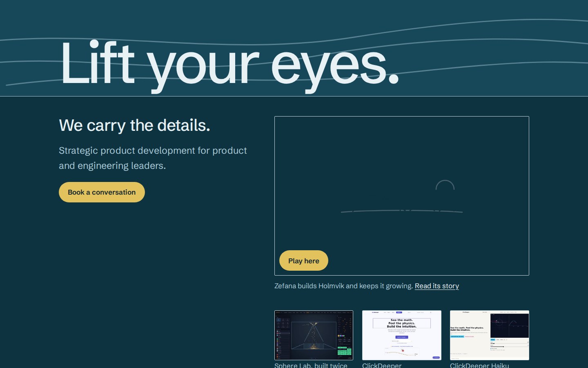Click the funnel diagram in the Sphere Lab thumbnail
Viewport: 588px width, 368px height.
click(314, 335)
